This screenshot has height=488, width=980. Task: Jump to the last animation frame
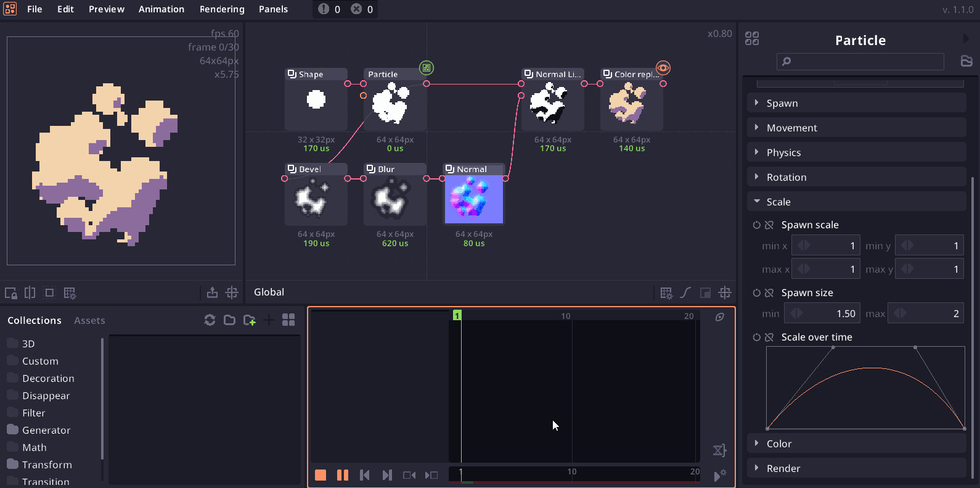[387, 475]
